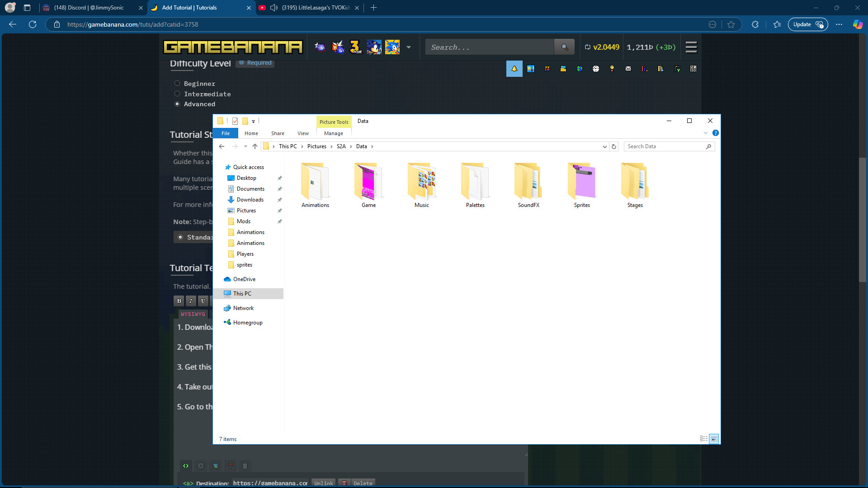
Task: Click the Pictures breadcrumb in address bar
Action: point(316,146)
